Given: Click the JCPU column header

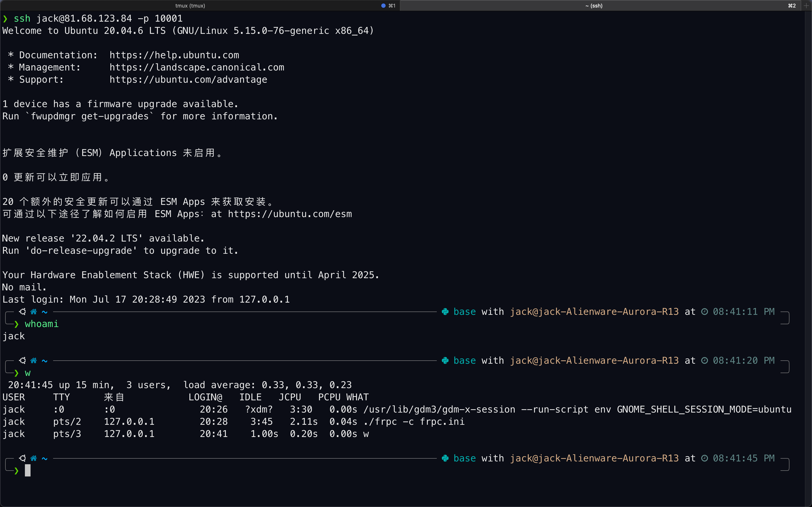Looking at the screenshot, I should click(x=290, y=397).
